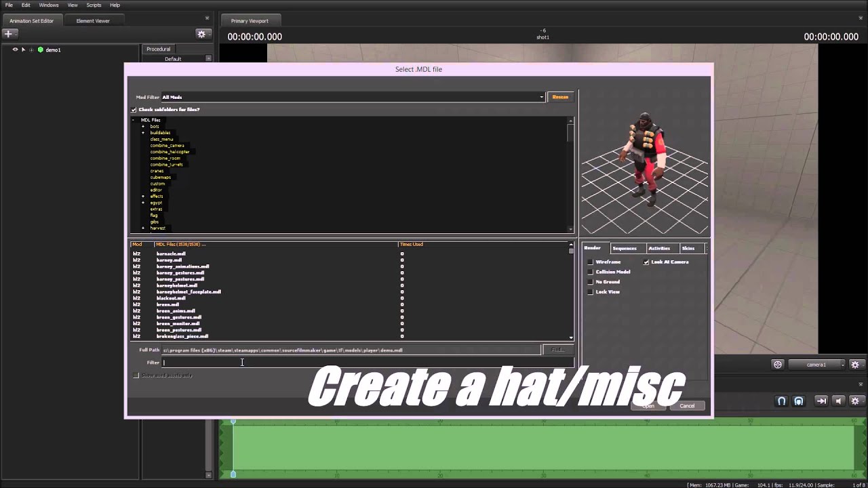Toggle Check subfolders for files checkbox
The image size is (868, 488).
pos(134,110)
